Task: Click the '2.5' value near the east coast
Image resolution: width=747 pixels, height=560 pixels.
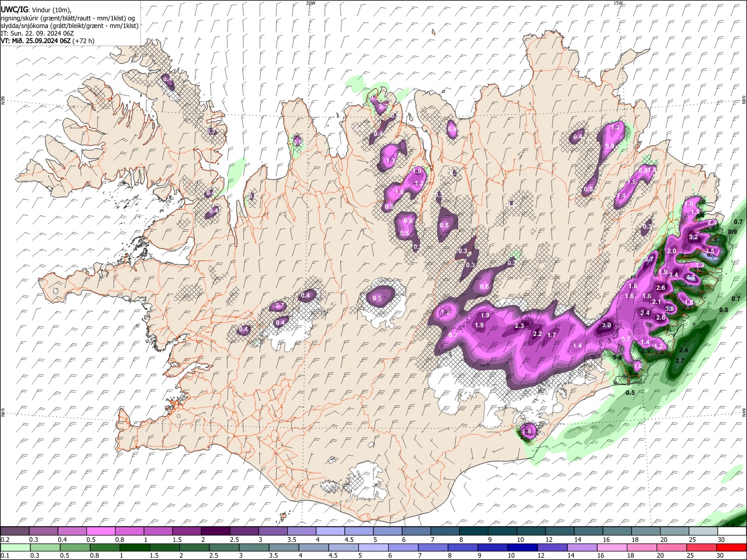Action: click(x=710, y=251)
